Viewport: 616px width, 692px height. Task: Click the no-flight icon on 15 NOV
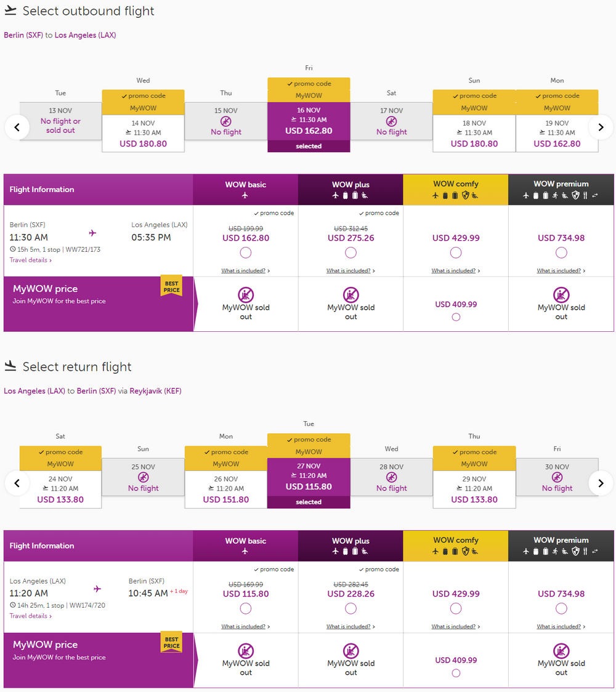[x=225, y=121]
